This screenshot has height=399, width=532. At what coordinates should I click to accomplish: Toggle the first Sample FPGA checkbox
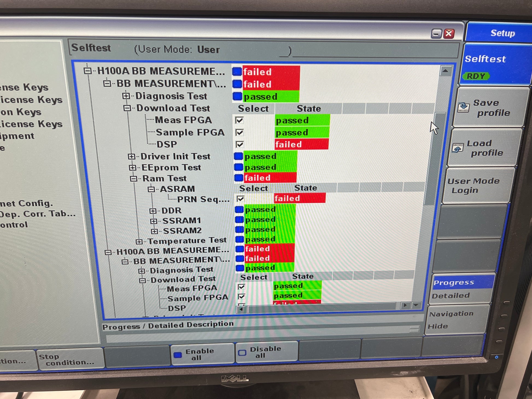tap(240, 133)
